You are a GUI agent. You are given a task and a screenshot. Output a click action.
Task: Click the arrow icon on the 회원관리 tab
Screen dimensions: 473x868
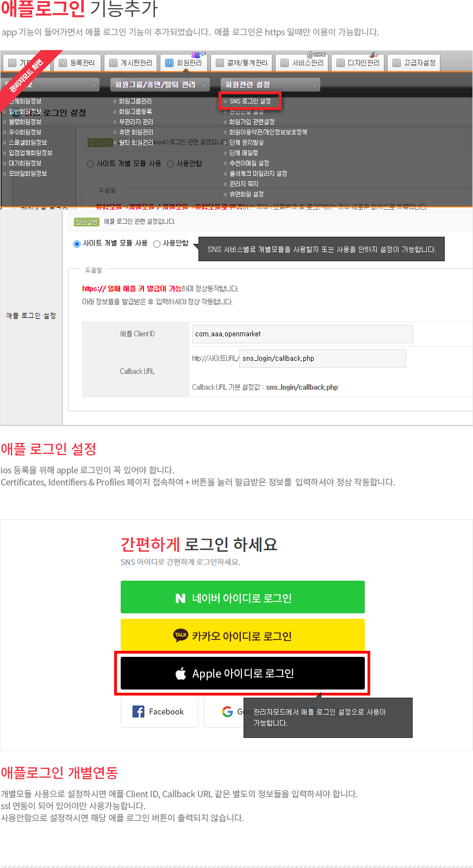pos(170,63)
